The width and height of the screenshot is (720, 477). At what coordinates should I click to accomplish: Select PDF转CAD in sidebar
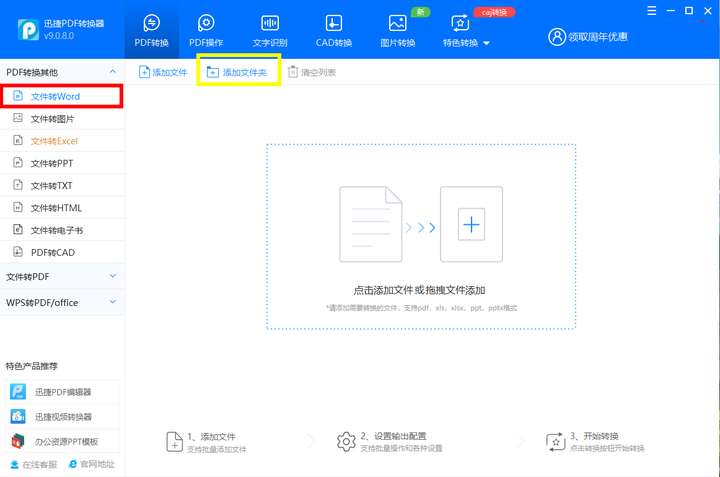(62, 253)
